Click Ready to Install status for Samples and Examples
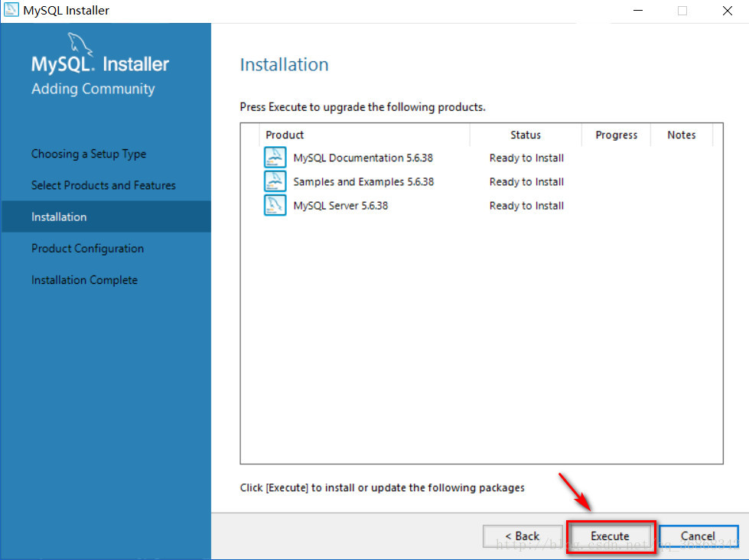This screenshot has width=749, height=560. tap(526, 181)
